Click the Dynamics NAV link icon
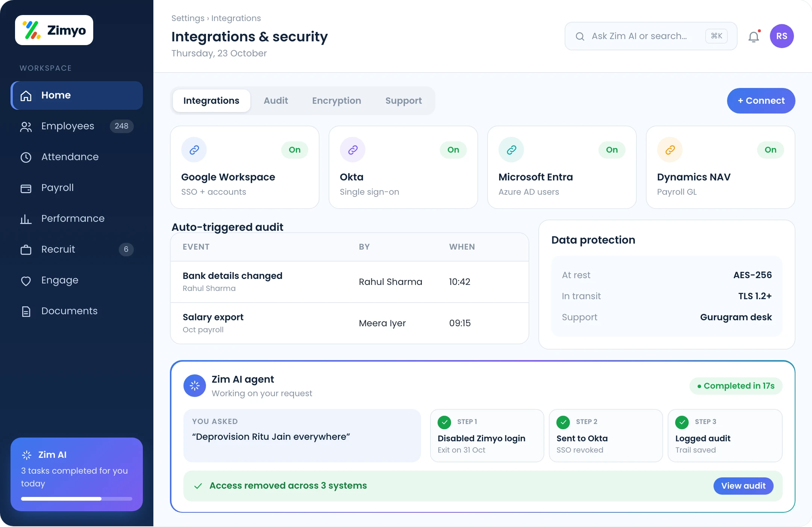812x527 pixels. 670,150
